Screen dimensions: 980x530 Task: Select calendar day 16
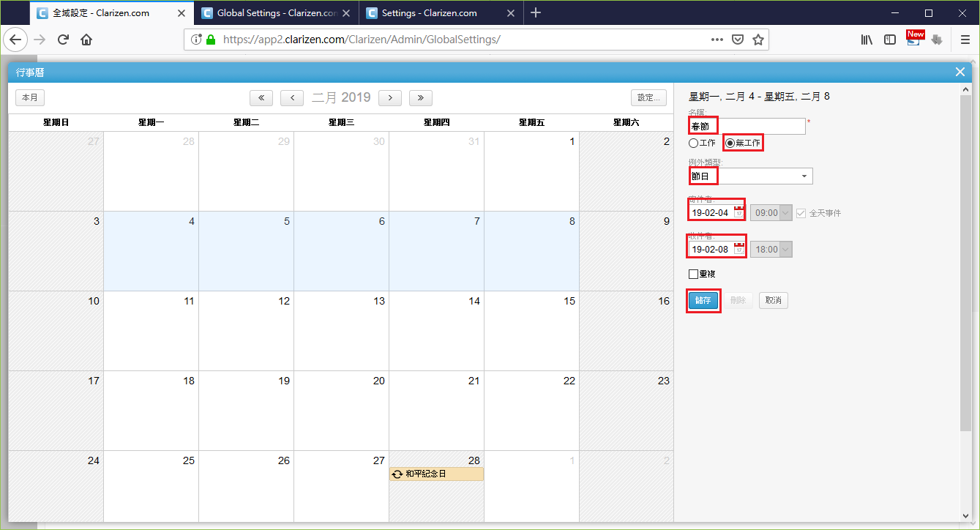626,331
